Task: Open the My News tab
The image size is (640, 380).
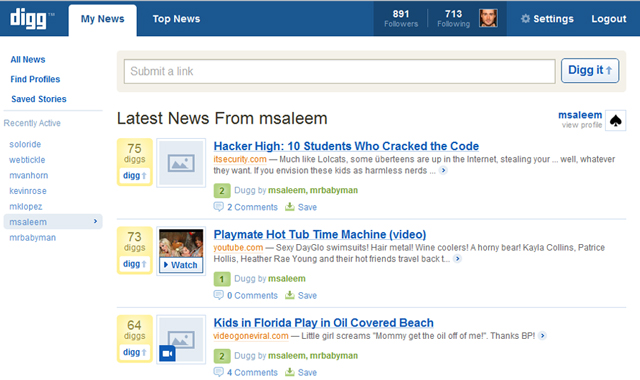Action: click(102, 19)
